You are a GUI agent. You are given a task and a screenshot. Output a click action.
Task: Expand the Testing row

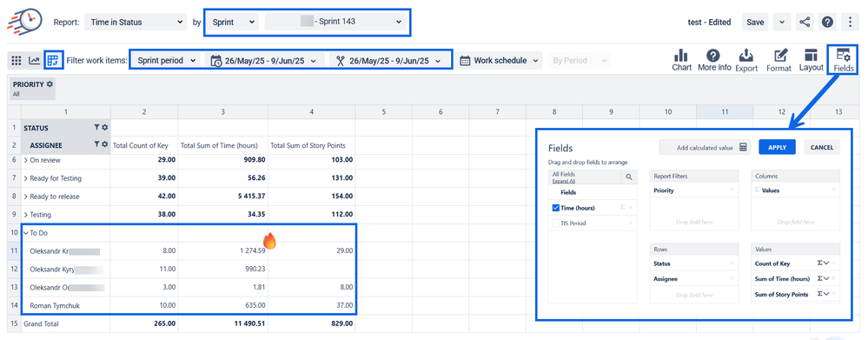pyautogui.click(x=25, y=214)
